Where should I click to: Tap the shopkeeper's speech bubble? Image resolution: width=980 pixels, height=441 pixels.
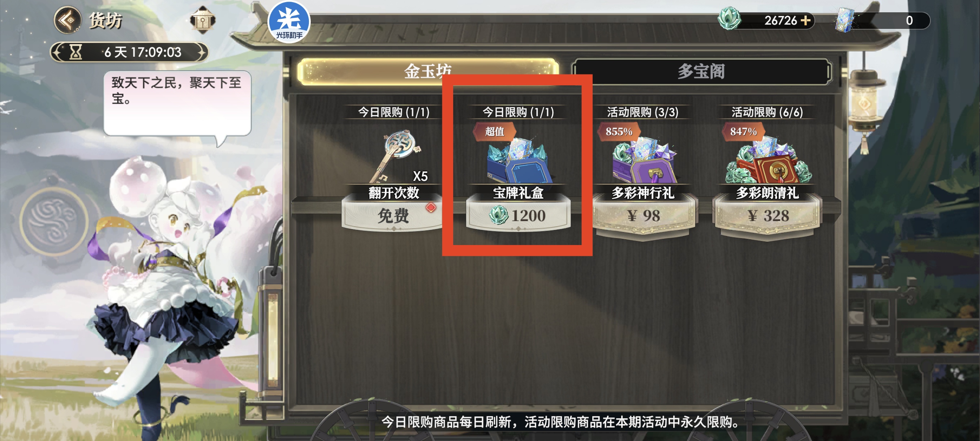pyautogui.click(x=177, y=103)
